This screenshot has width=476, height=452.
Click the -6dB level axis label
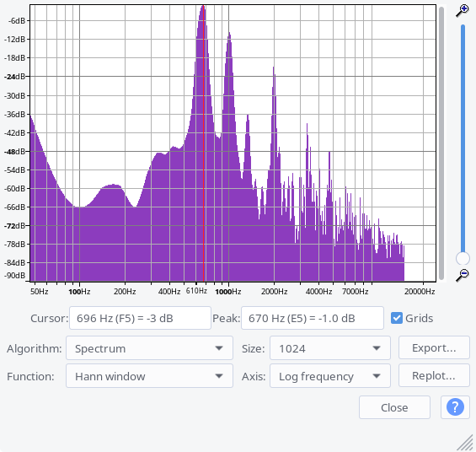[17, 20]
